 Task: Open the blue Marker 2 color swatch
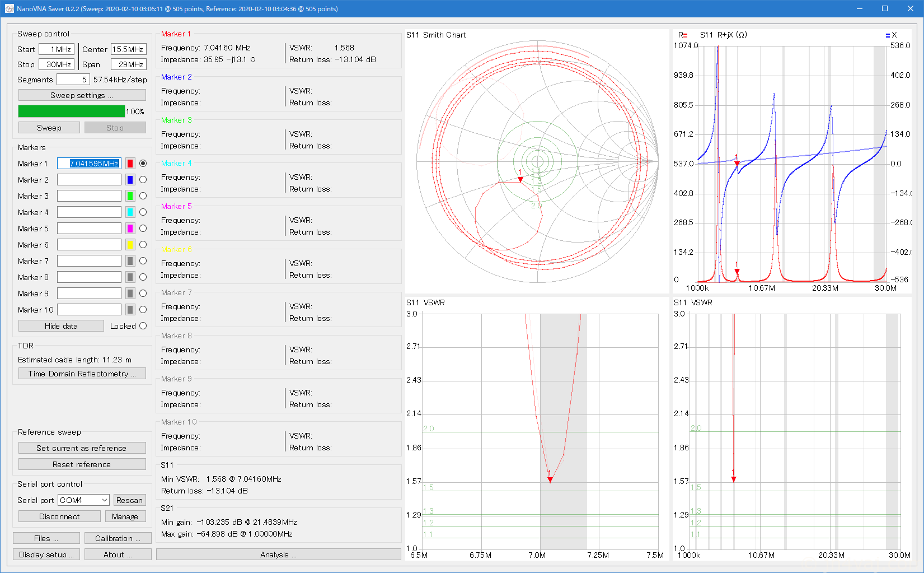point(130,180)
